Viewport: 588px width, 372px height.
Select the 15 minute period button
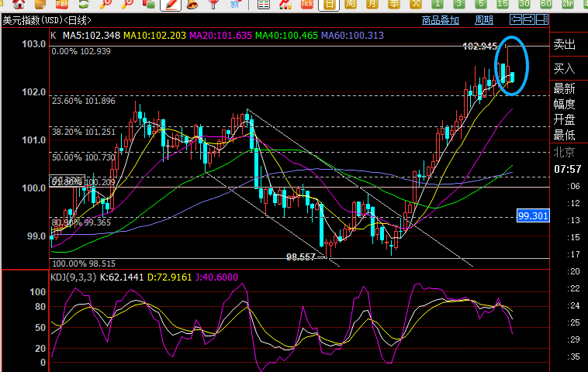tap(503, 4)
